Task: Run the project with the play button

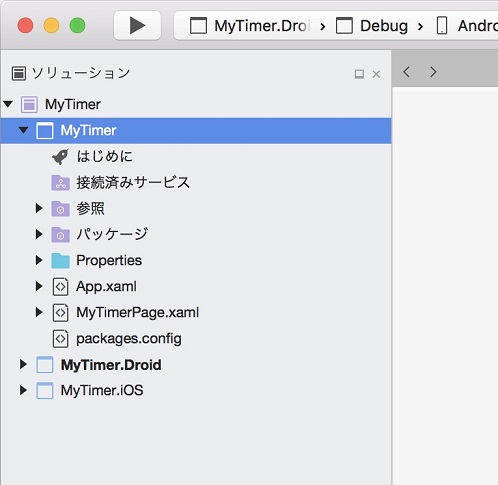Action: pos(137,26)
